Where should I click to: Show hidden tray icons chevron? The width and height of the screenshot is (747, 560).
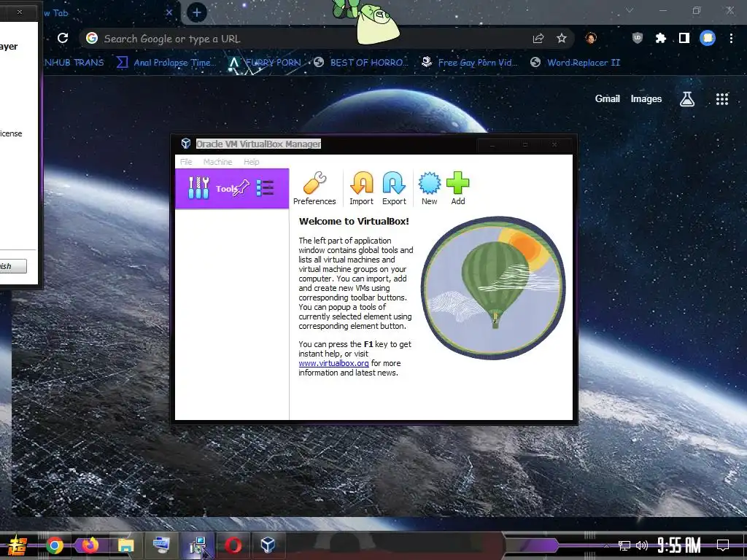pos(606,545)
